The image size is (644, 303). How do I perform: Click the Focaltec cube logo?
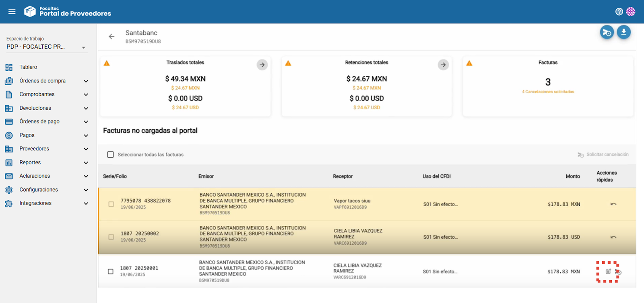pos(30,11)
